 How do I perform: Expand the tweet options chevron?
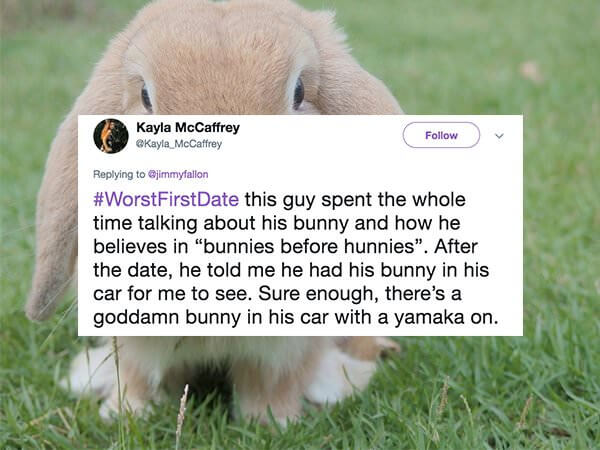499,136
